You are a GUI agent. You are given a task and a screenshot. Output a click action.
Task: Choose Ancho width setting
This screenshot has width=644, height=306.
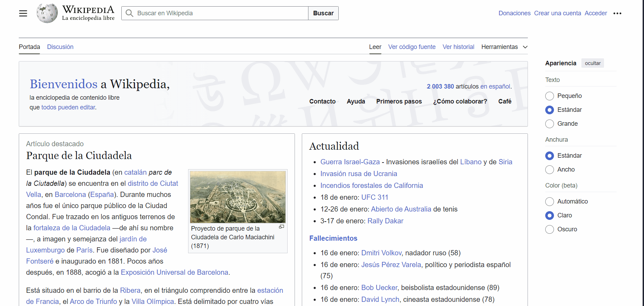(549, 169)
